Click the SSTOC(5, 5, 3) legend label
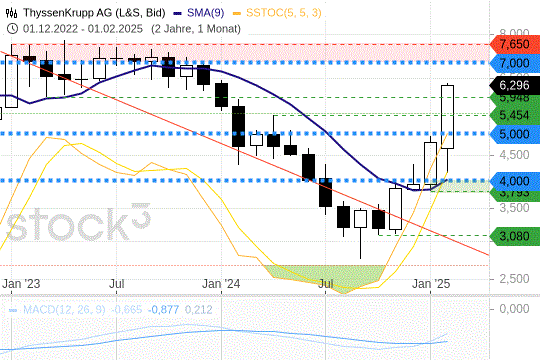 pyautogui.click(x=284, y=13)
